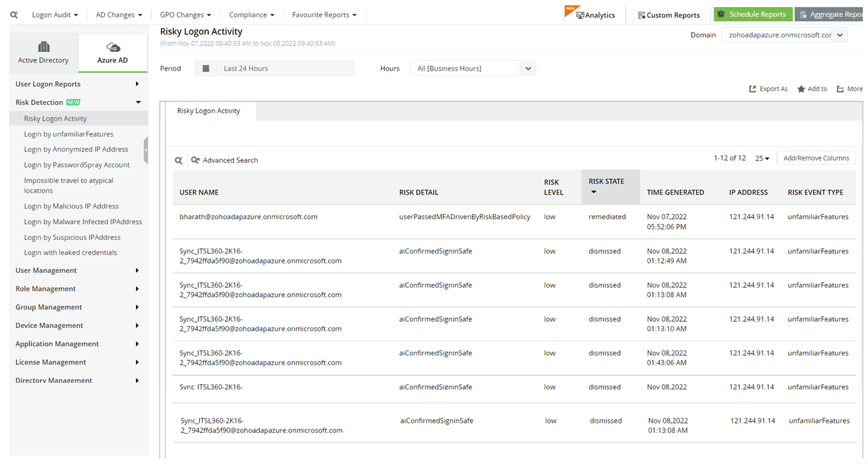Viewport: 868px width, 464px height.
Task: Open the GPO Changes menu
Action: point(185,15)
